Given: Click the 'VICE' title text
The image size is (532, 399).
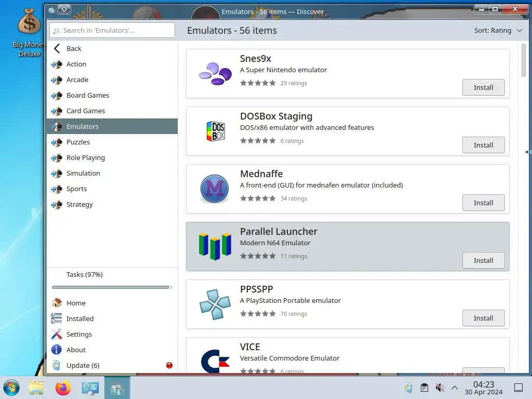Looking at the screenshot, I should point(250,347).
